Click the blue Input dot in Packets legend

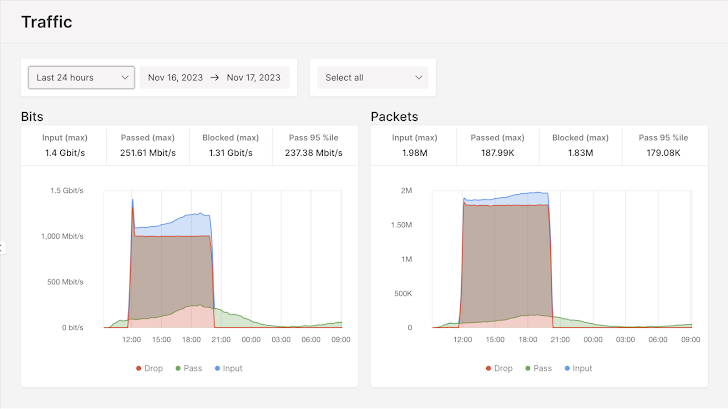(565, 368)
